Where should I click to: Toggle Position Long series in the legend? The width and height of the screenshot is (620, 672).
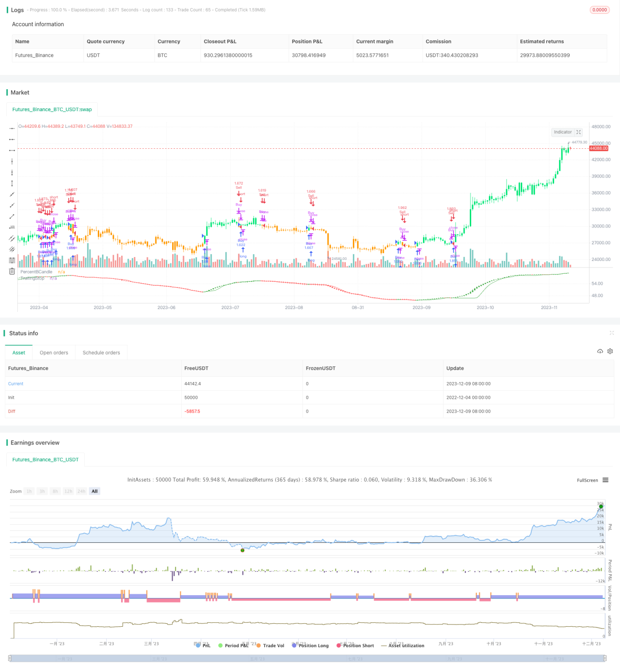tap(310, 645)
